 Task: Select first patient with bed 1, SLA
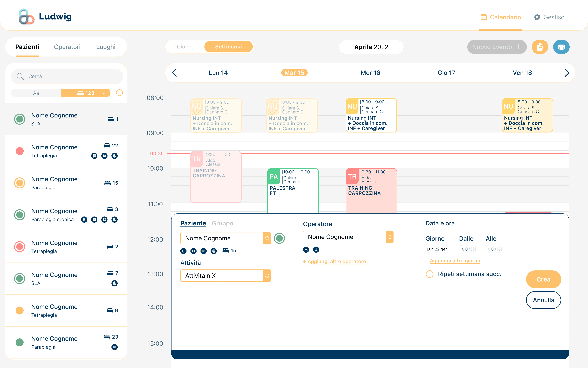(66, 119)
